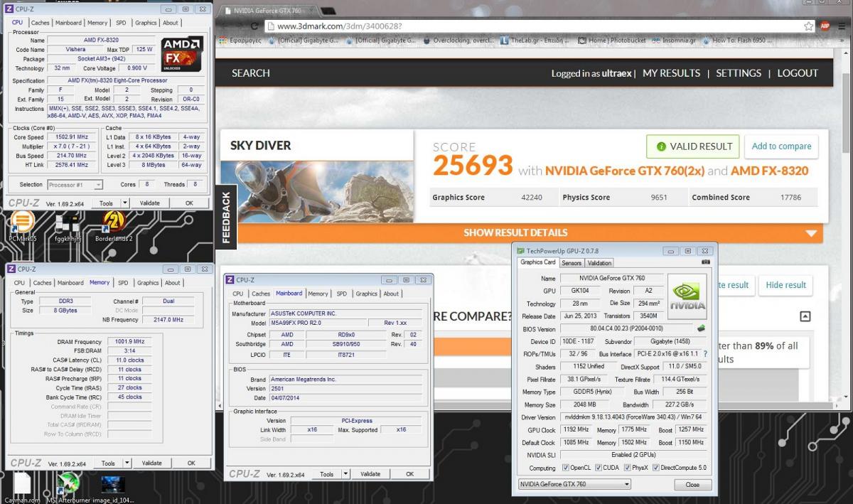Click the Add to compare button
This screenshot has width=853, height=504.
(x=781, y=146)
